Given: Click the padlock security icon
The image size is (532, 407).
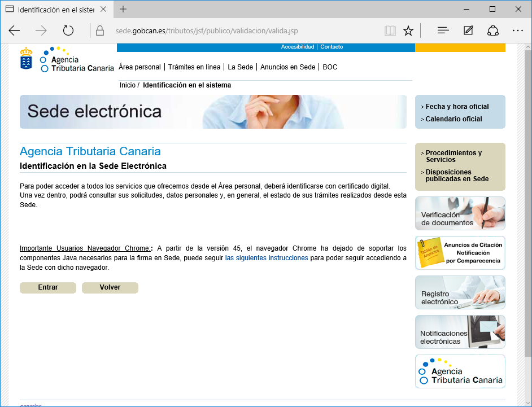Looking at the screenshot, I should coord(100,31).
